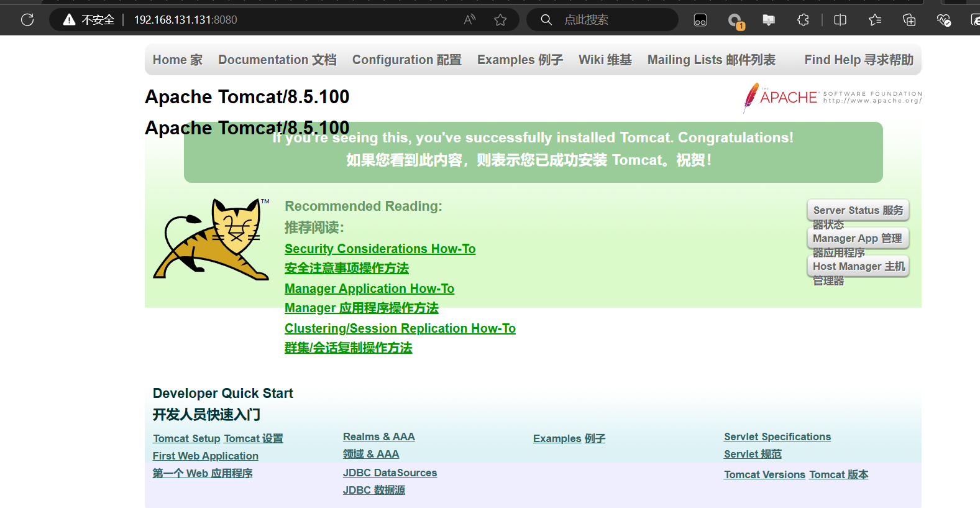Open the Extensions puzzle piece icon

point(803,20)
